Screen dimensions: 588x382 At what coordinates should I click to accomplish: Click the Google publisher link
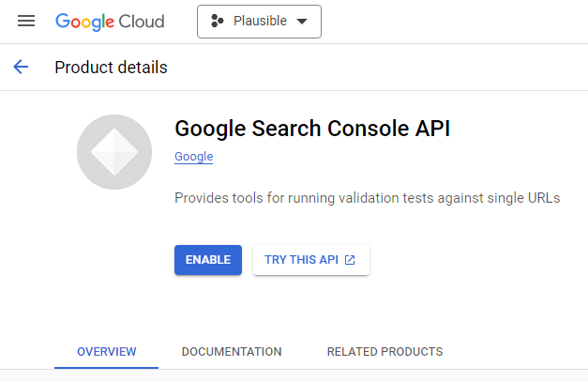click(x=194, y=157)
